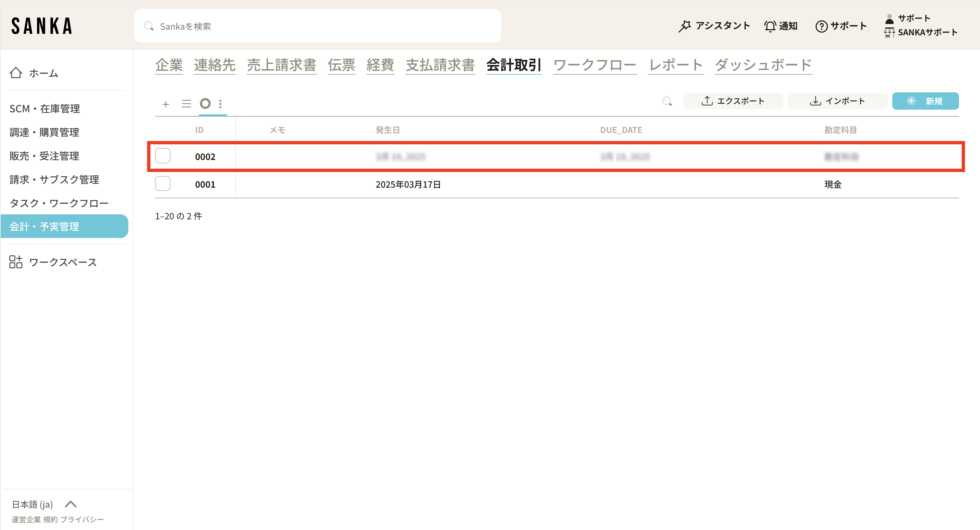This screenshot has height=530, width=980.
Task: Click the エクスポート button
Action: [x=733, y=101]
